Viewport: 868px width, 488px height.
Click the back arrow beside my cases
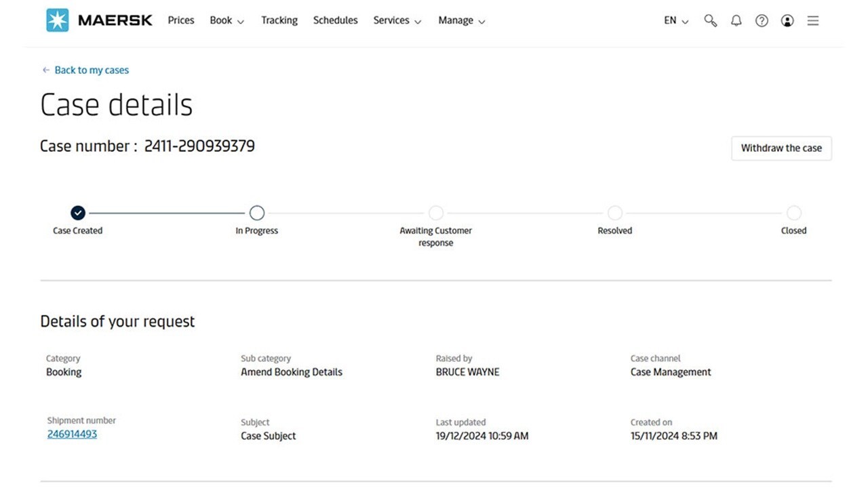pos(46,70)
